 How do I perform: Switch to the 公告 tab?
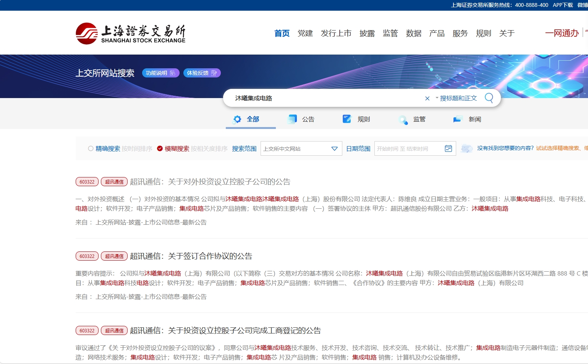(x=301, y=119)
